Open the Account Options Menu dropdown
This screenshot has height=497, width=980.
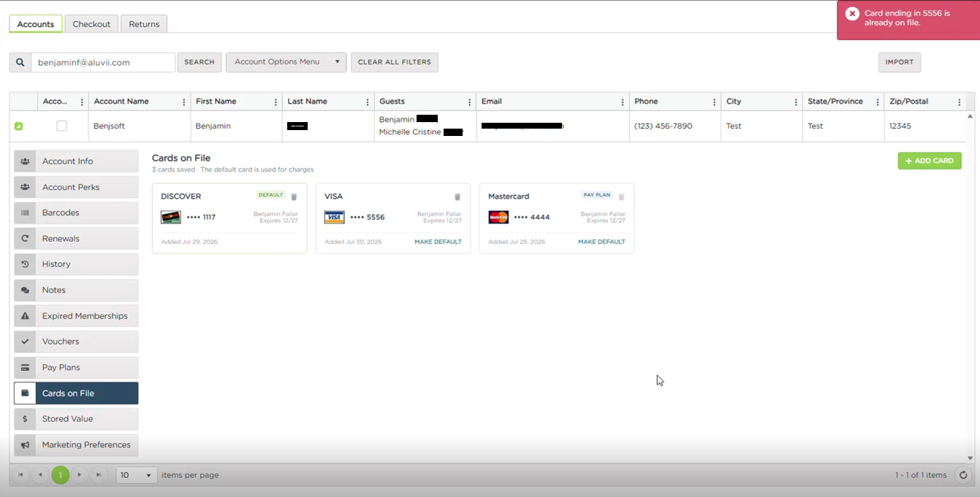pos(286,62)
